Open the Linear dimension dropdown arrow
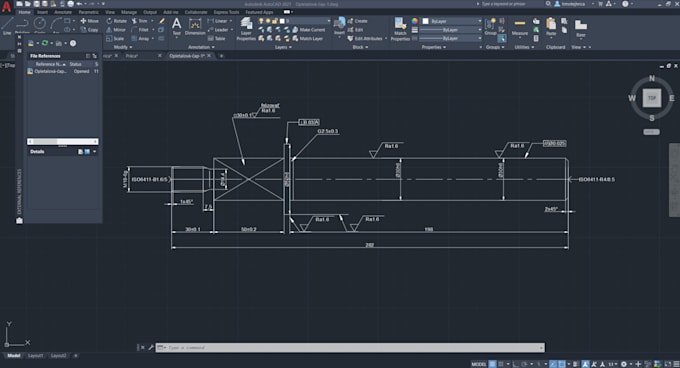The width and height of the screenshot is (680, 368). pyautogui.click(x=231, y=21)
